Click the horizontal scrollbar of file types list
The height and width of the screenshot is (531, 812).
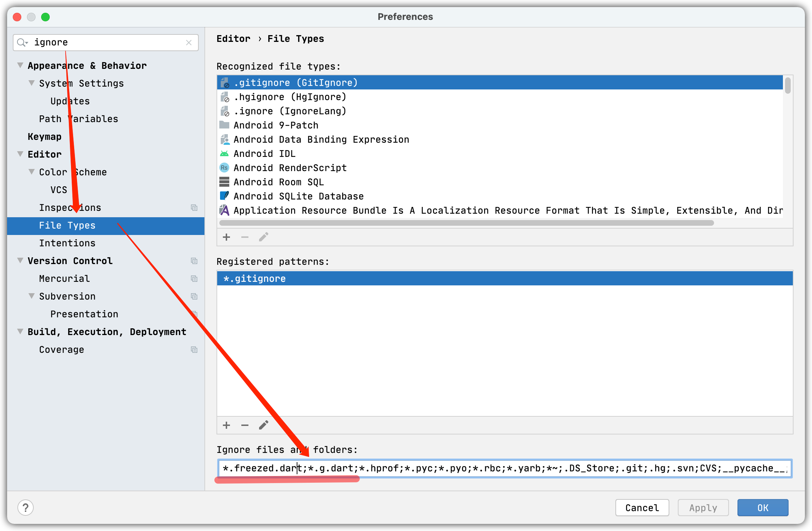click(x=466, y=223)
